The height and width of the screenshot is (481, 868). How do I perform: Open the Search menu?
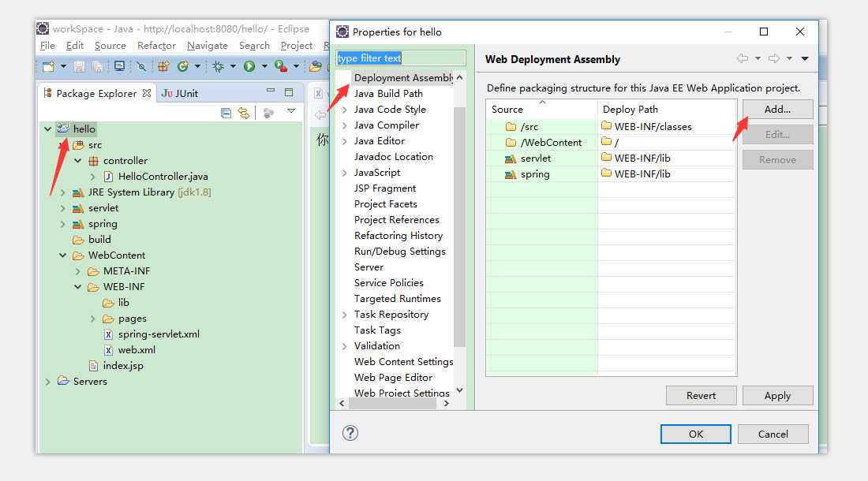click(254, 45)
